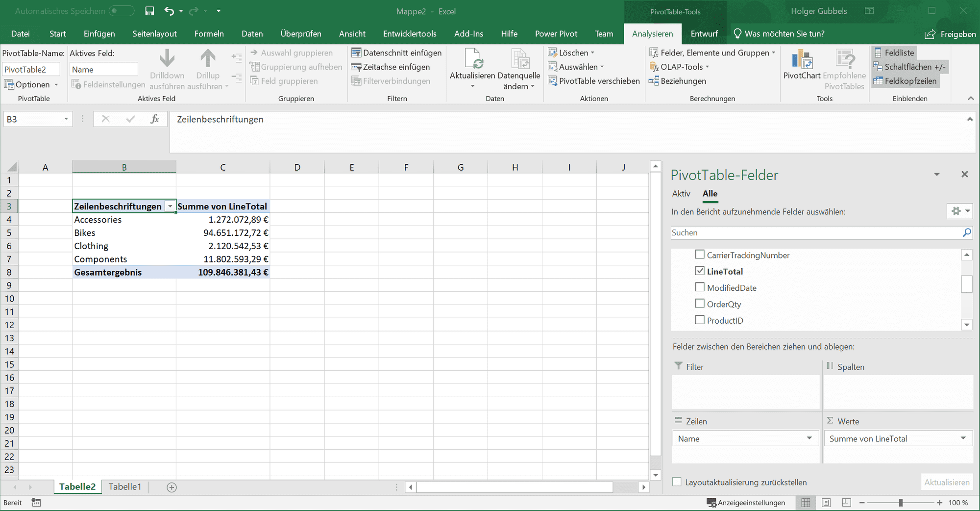Open Summe von LineTotal dropdown

click(963, 438)
